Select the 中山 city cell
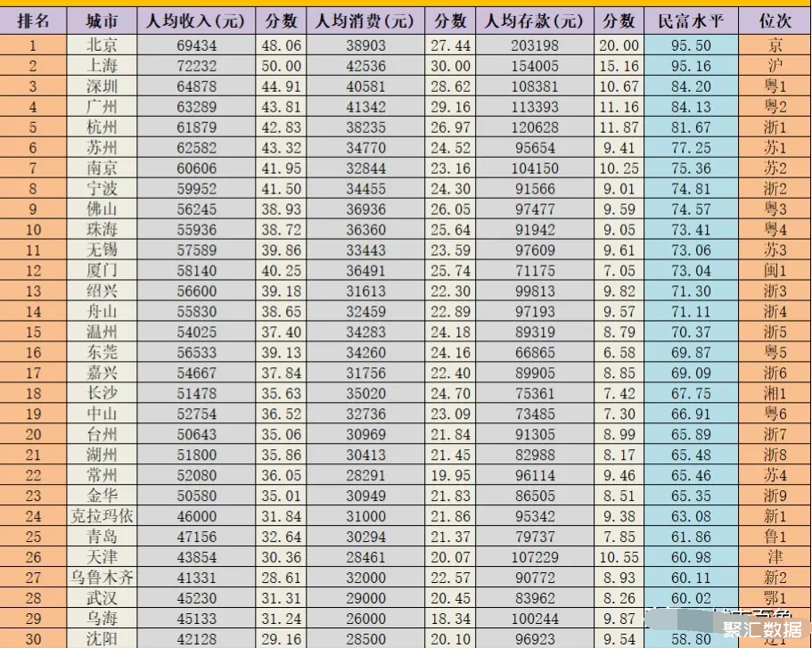The image size is (812, 648). [102, 414]
